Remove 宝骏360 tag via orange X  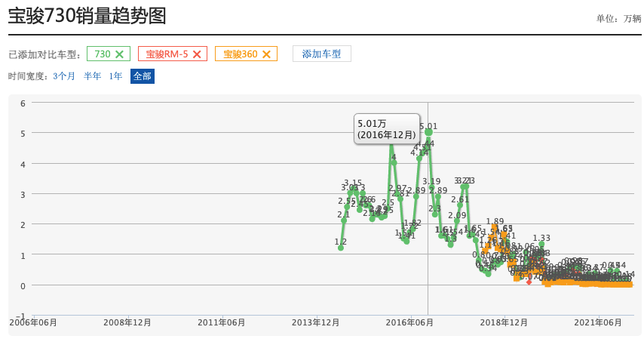pos(266,54)
